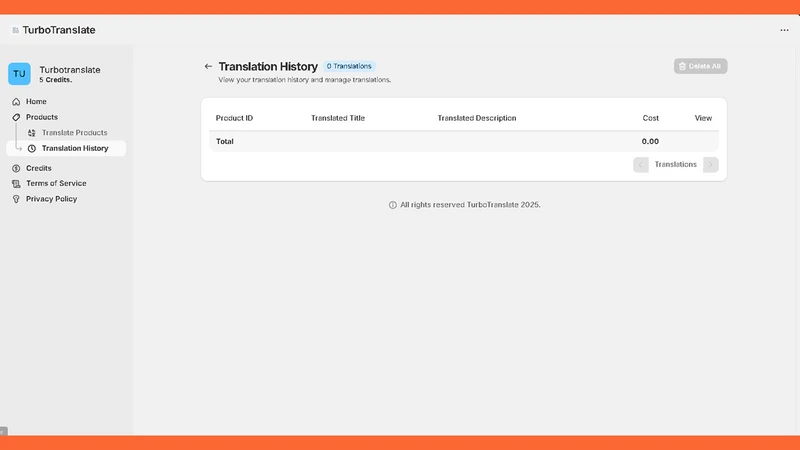The image size is (800, 450).
Task: Click the All rights reserved footer text
Action: (470, 205)
